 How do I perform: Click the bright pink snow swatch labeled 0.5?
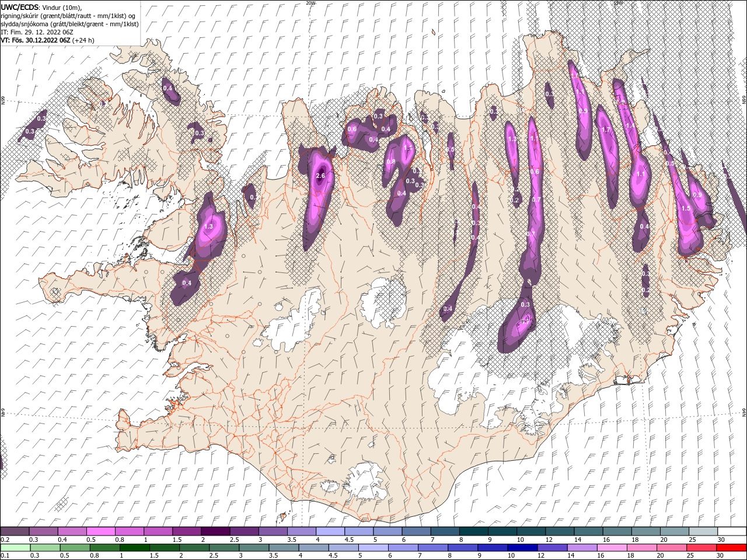[x=100, y=531]
